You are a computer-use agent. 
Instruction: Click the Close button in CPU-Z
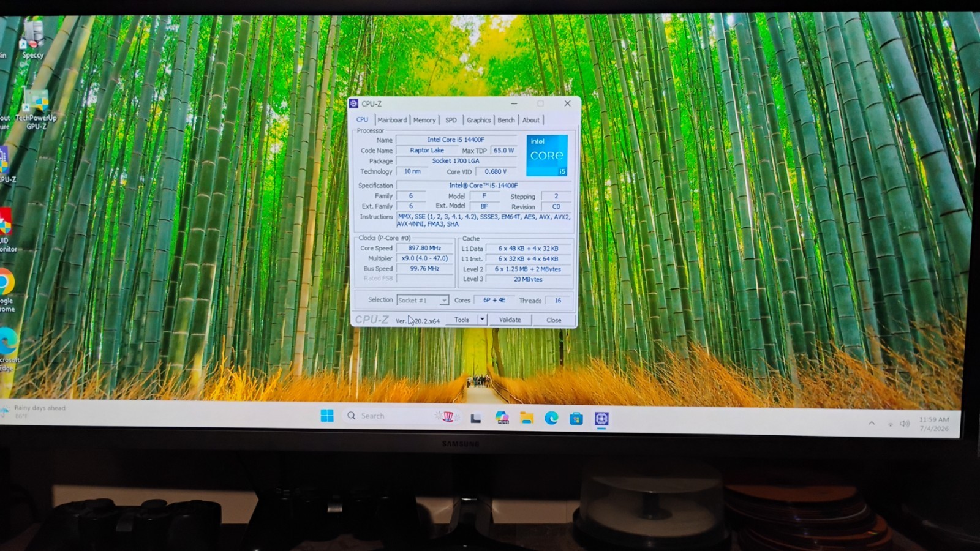click(x=554, y=320)
